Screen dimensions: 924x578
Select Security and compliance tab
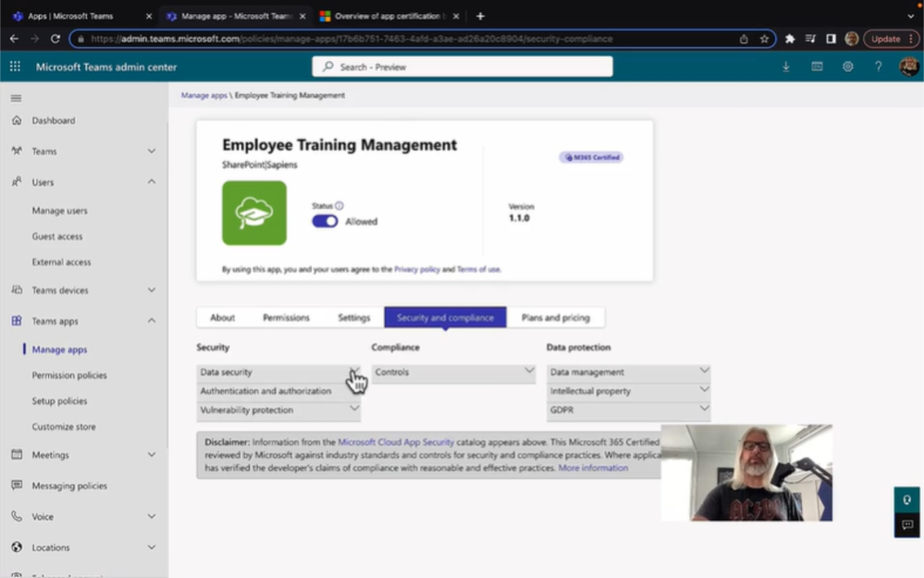pos(446,317)
